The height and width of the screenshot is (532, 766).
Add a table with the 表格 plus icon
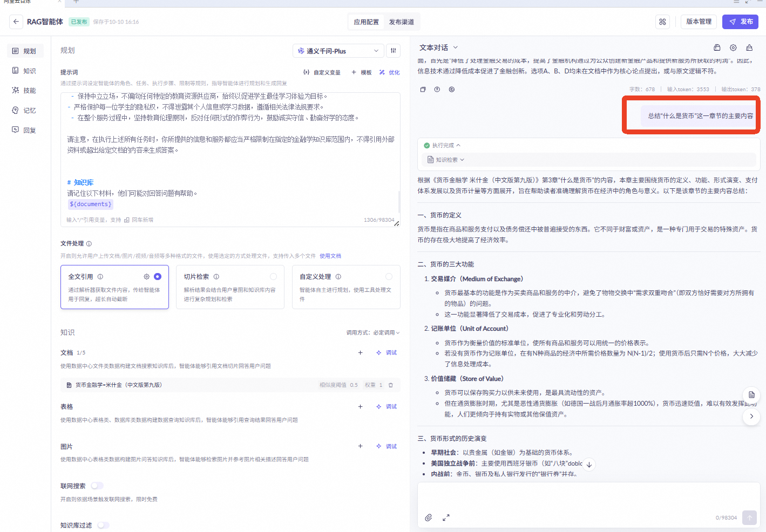pyautogui.click(x=361, y=407)
